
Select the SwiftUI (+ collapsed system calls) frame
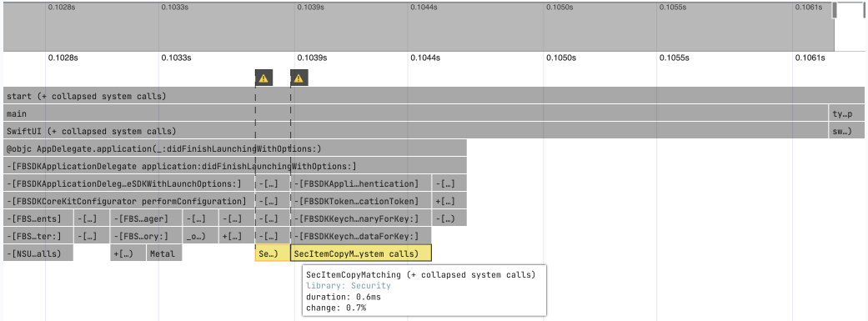click(415, 131)
